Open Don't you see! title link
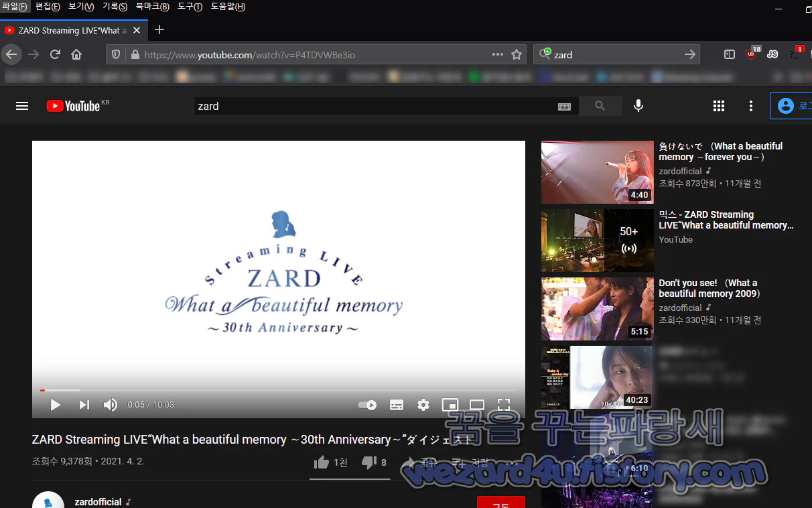Image resolution: width=812 pixels, height=508 pixels. tap(709, 288)
